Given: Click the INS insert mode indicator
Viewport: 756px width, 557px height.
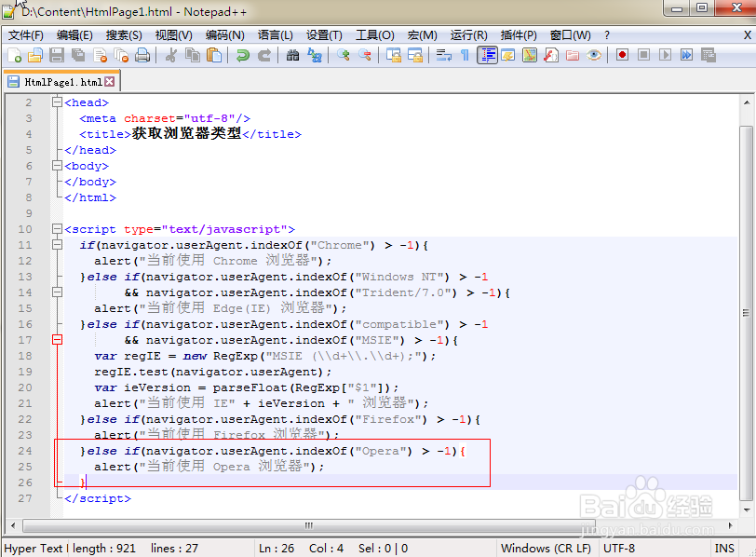Looking at the screenshot, I should tap(724, 549).
